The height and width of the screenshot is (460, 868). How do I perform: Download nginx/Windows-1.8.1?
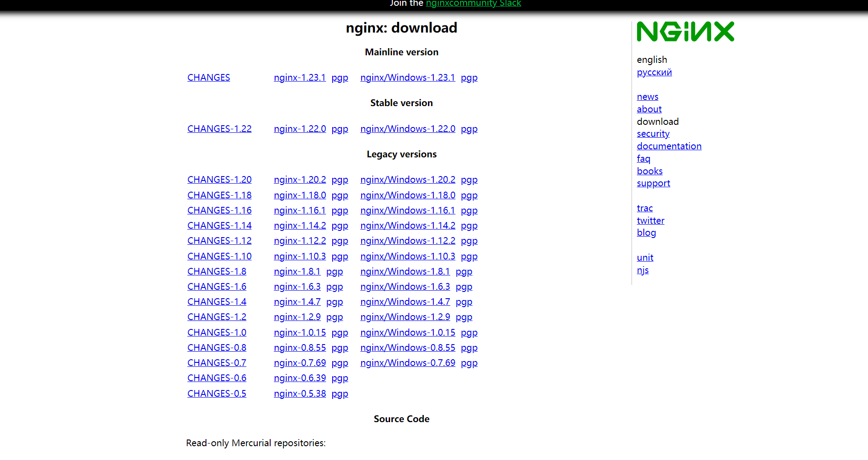pos(405,271)
